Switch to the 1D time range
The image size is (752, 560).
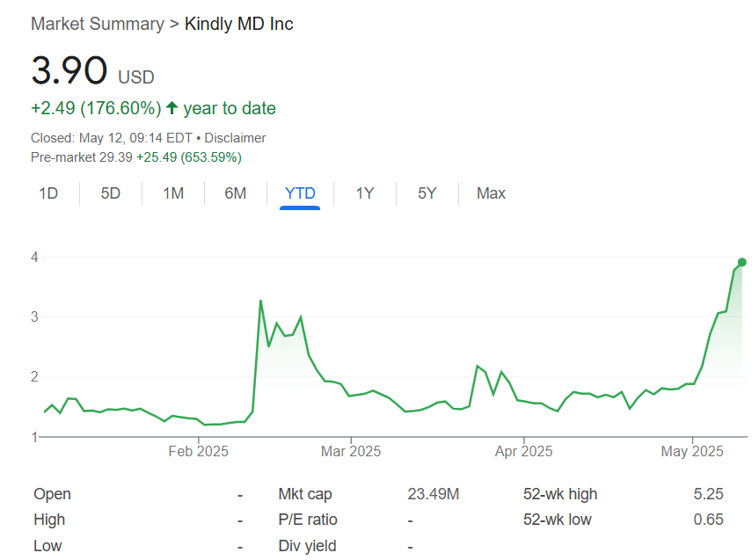(x=48, y=193)
